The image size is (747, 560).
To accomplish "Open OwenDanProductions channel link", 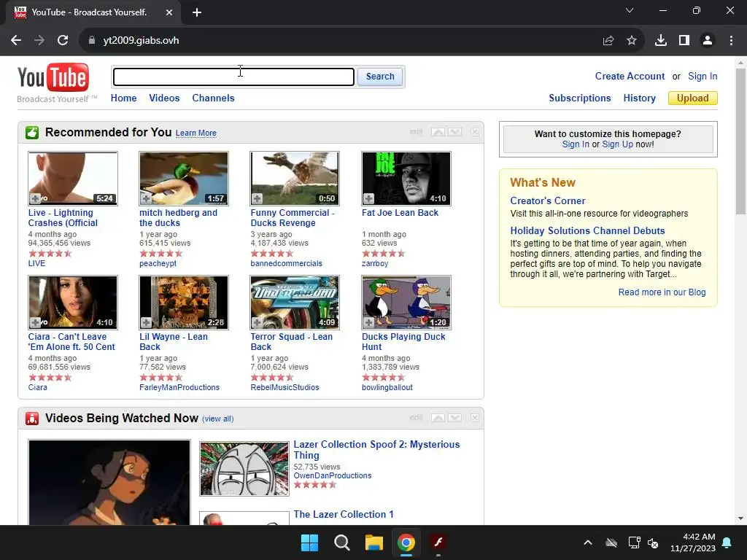I will (x=333, y=475).
